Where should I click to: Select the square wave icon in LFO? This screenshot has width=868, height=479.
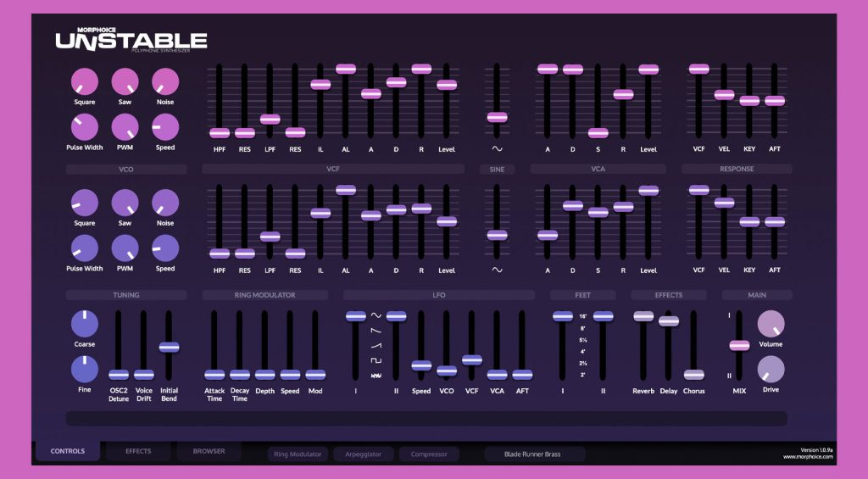pyautogui.click(x=376, y=361)
